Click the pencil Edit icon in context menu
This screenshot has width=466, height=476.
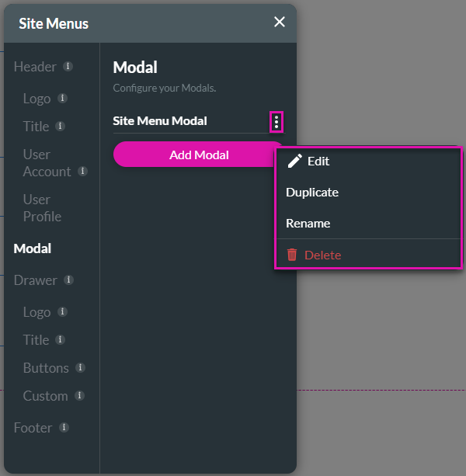click(294, 161)
